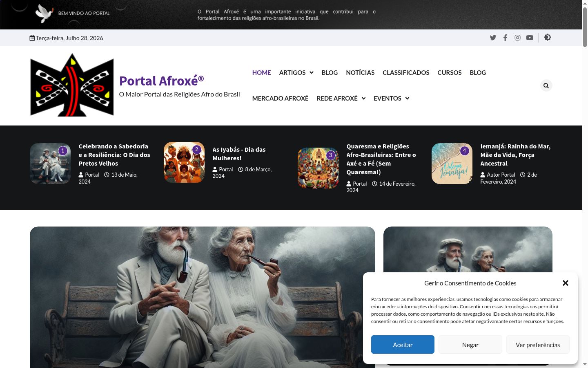Click the Portal Afroxé logo image

[x=72, y=85]
